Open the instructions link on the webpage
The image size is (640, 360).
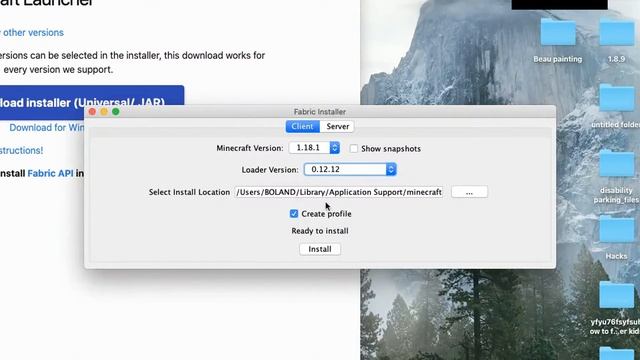(x=21, y=151)
